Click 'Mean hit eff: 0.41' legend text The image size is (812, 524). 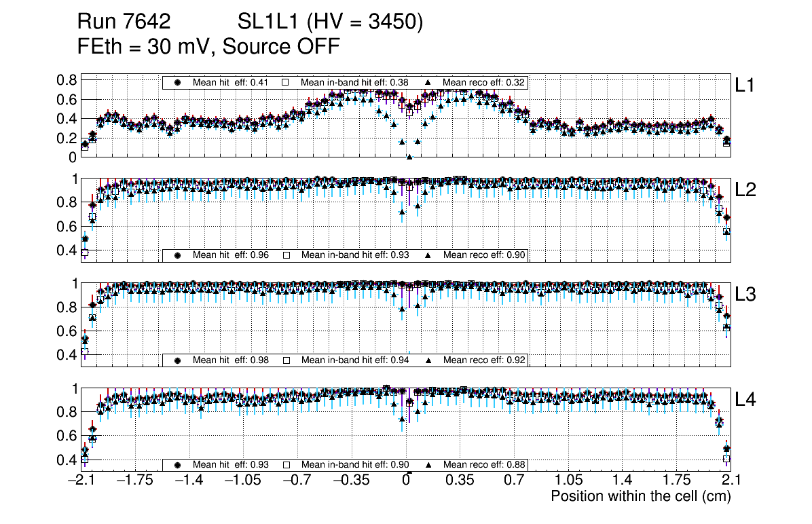click(x=231, y=82)
